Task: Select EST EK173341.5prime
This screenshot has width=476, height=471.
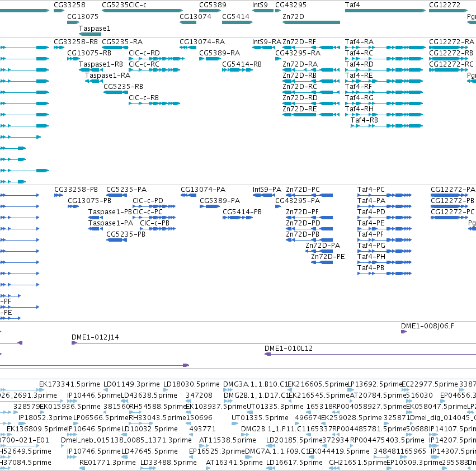Action: 69,384
